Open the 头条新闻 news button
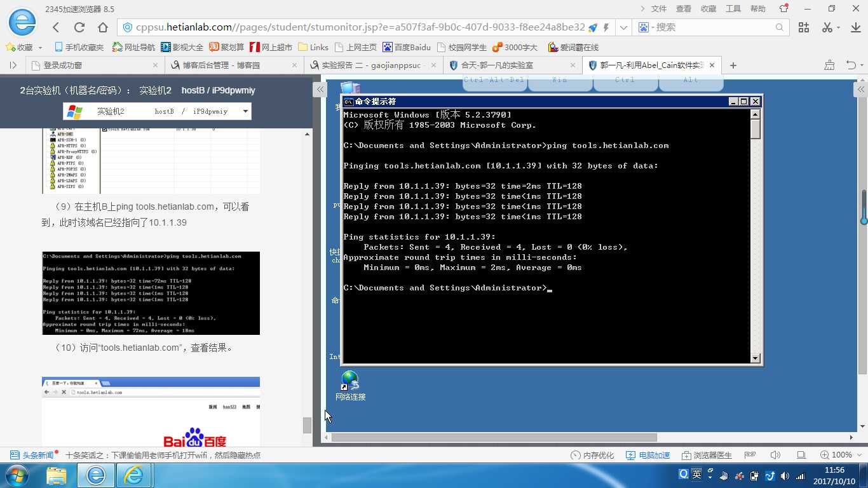The width and height of the screenshot is (868, 488). 32,455
